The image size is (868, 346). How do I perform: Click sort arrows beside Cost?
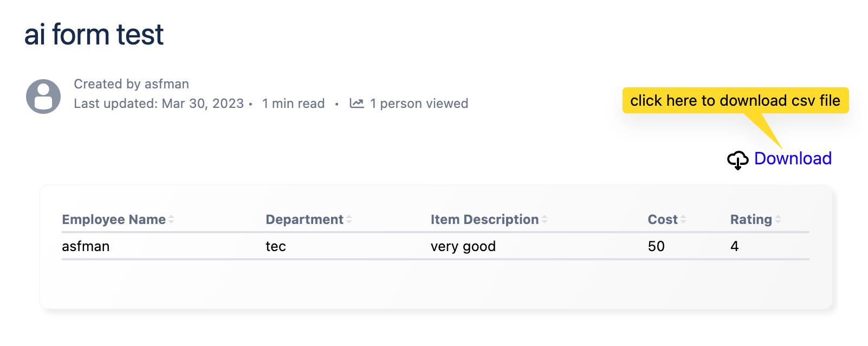[683, 220]
